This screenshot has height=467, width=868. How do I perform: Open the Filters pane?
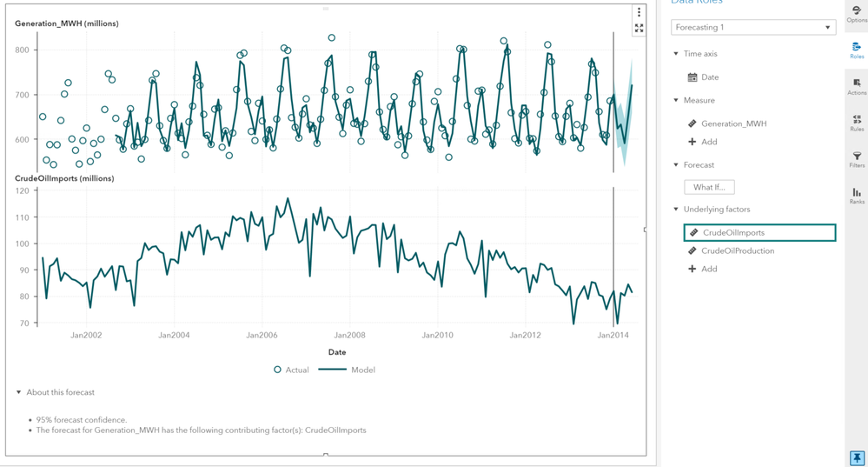click(x=856, y=159)
